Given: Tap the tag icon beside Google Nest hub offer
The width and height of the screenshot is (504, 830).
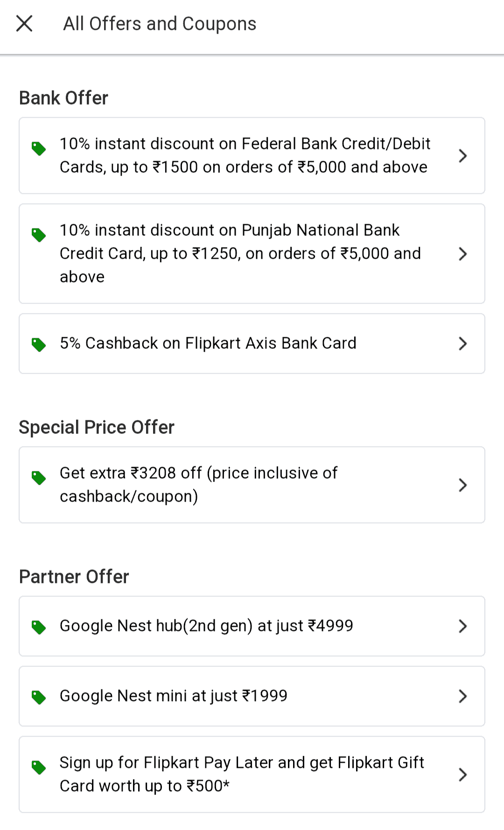Looking at the screenshot, I should (x=39, y=627).
